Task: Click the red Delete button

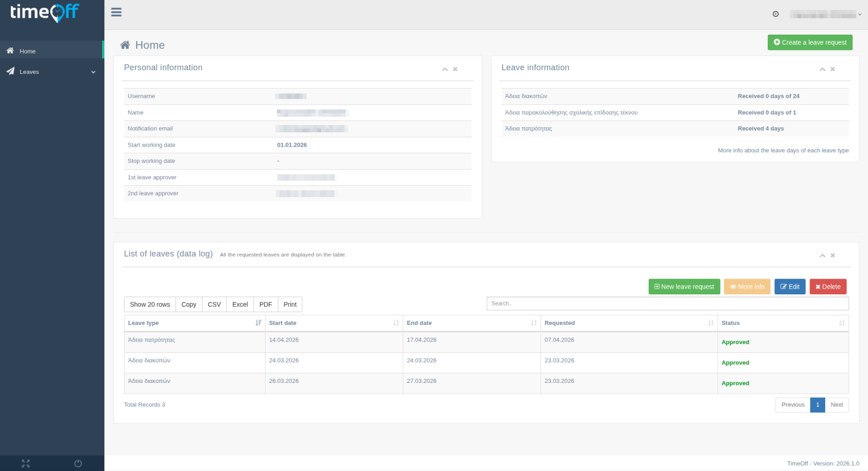Action: pyautogui.click(x=828, y=286)
